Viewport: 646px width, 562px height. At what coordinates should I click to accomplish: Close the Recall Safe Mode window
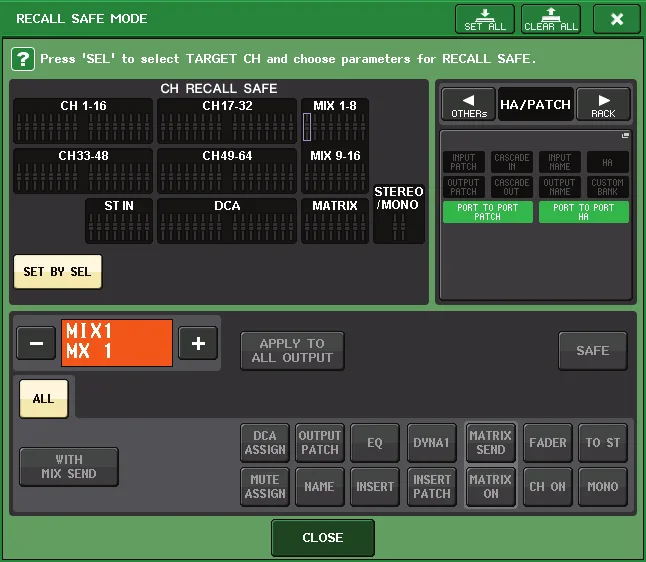point(617,19)
